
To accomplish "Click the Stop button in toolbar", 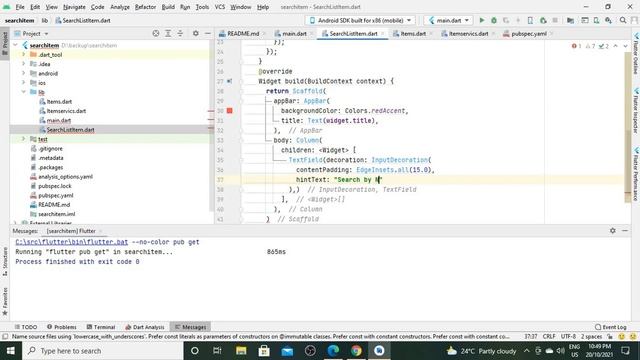I will pyautogui.click(x=555, y=20).
